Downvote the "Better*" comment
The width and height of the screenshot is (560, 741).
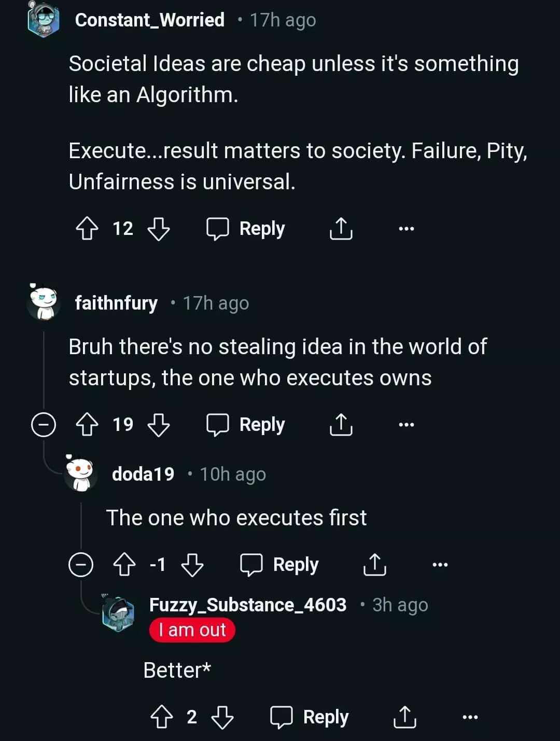coord(222,717)
